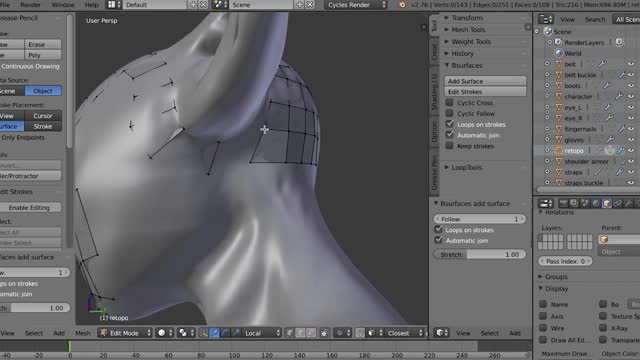Open the Help menu in the top bar

coord(91,5)
